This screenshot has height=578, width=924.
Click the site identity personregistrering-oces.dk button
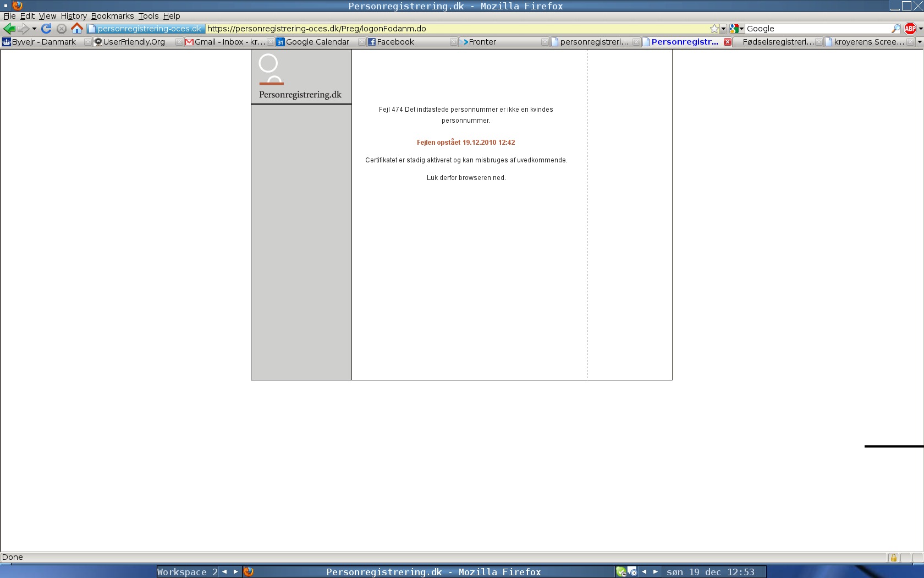[x=146, y=29]
